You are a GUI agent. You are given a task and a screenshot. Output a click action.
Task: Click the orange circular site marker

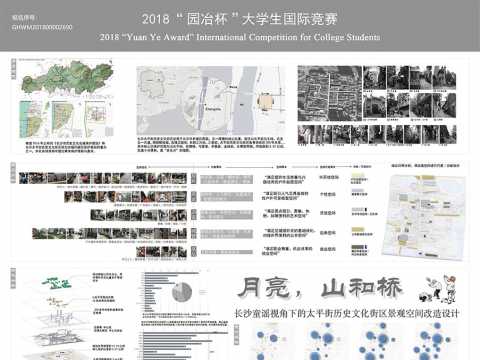coord(266,102)
